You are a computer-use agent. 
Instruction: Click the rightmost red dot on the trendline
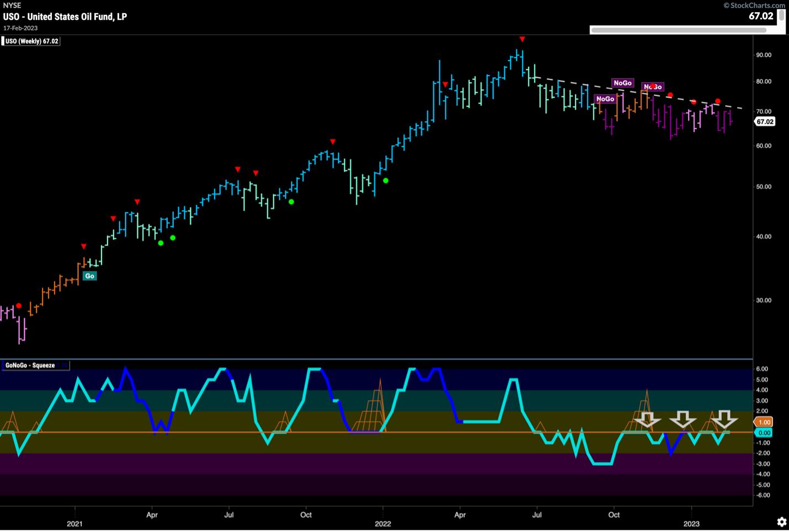coord(718,101)
